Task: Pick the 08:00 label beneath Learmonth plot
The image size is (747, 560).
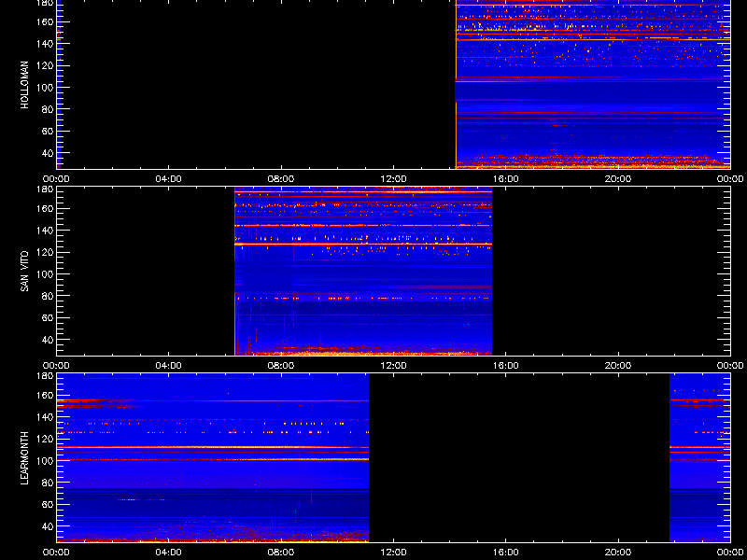Action: 281,553
